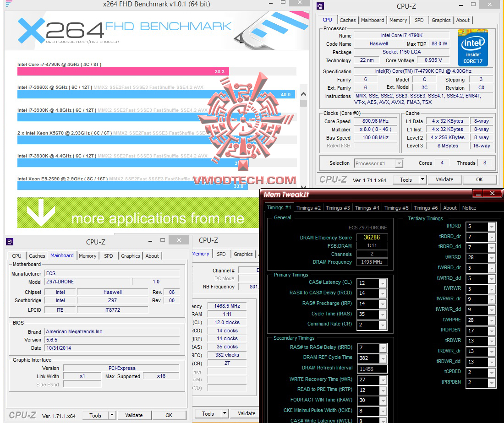504x423 pixels.
Task: Click the x264 FHD Benchmark title bar icon
Action: (x=9, y=4)
